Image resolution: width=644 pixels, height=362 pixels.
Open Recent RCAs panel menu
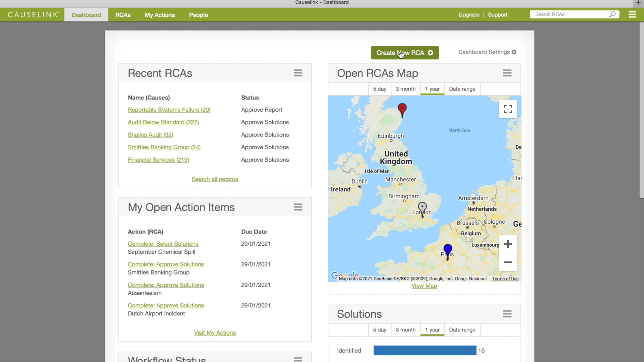point(298,73)
